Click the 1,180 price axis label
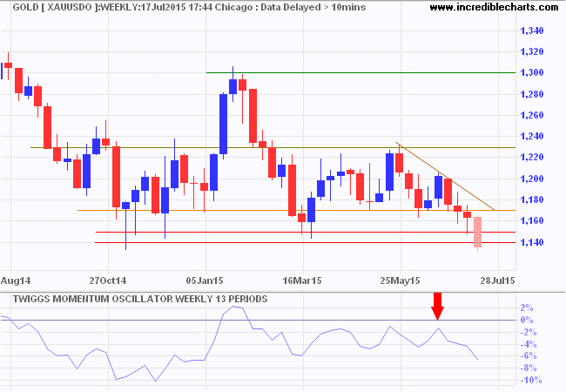 (x=531, y=199)
